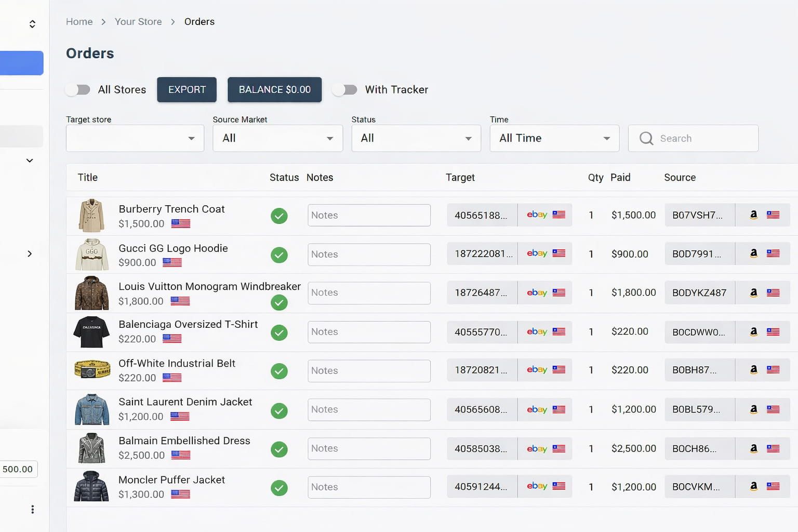
Task: Click status checkmark for Saint Laurent Denim Jacket
Action: tap(279, 411)
